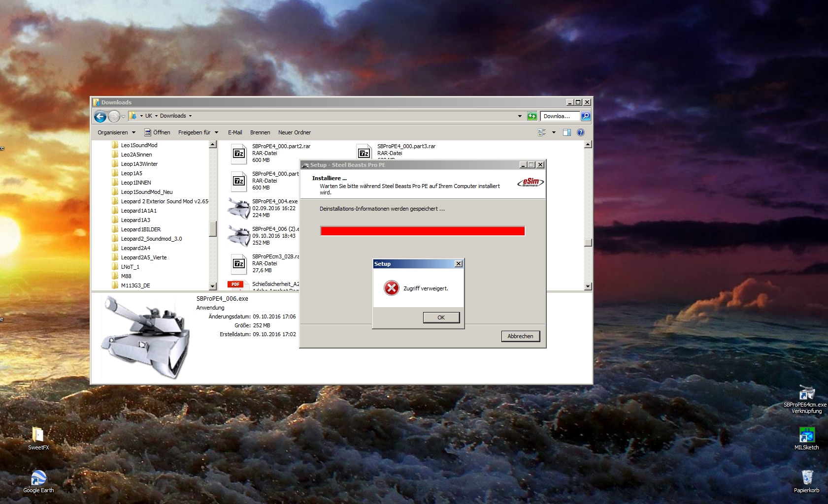Click the back arrow in Explorer
The width and height of the screenshot is (828, 504).
point(100,117)
